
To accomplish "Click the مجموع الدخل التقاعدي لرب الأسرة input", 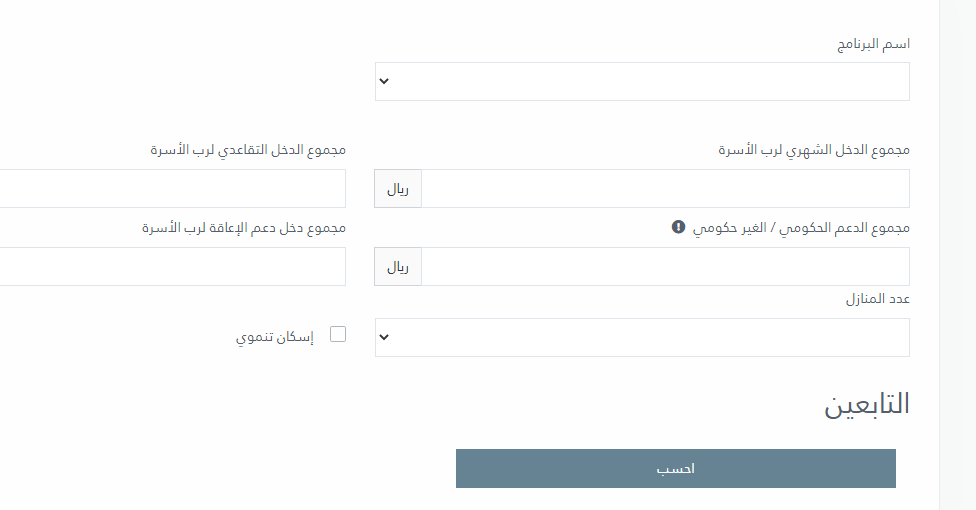I will 172,189.
